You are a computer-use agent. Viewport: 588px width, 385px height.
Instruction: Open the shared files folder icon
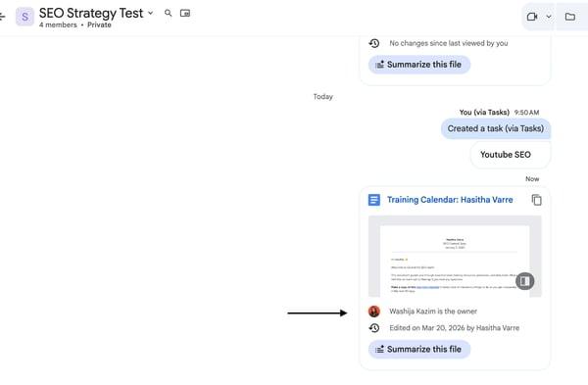click(x=570, y=17)
